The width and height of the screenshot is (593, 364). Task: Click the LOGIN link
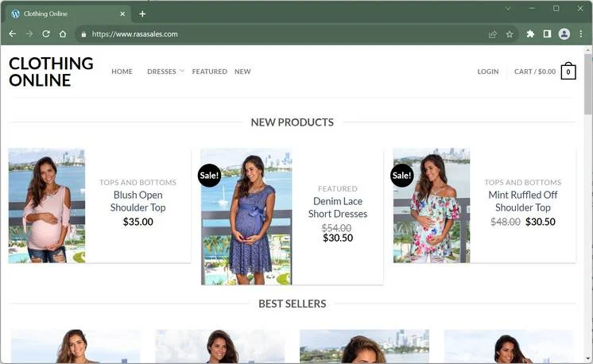pyautogui.click(x=488, y=72)
